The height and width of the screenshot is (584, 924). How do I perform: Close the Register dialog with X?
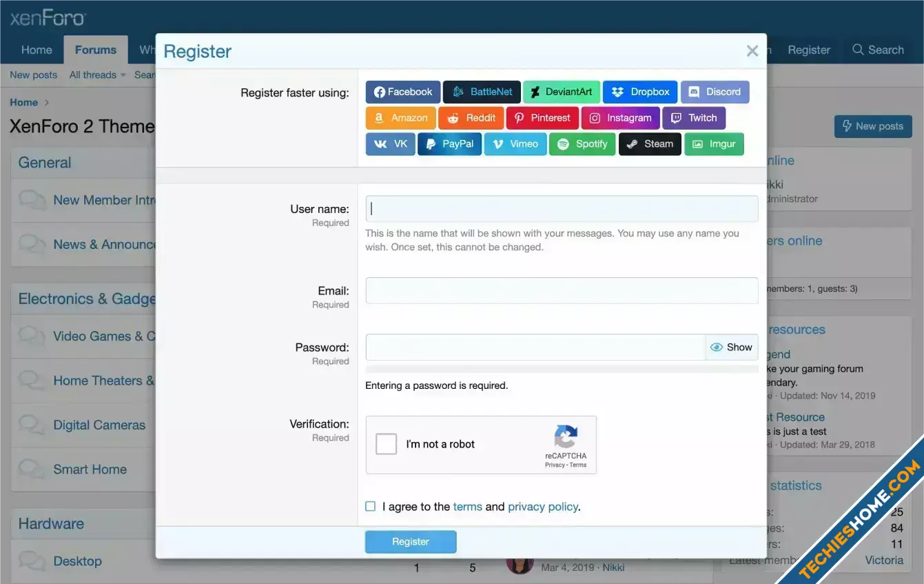point(752,51)
